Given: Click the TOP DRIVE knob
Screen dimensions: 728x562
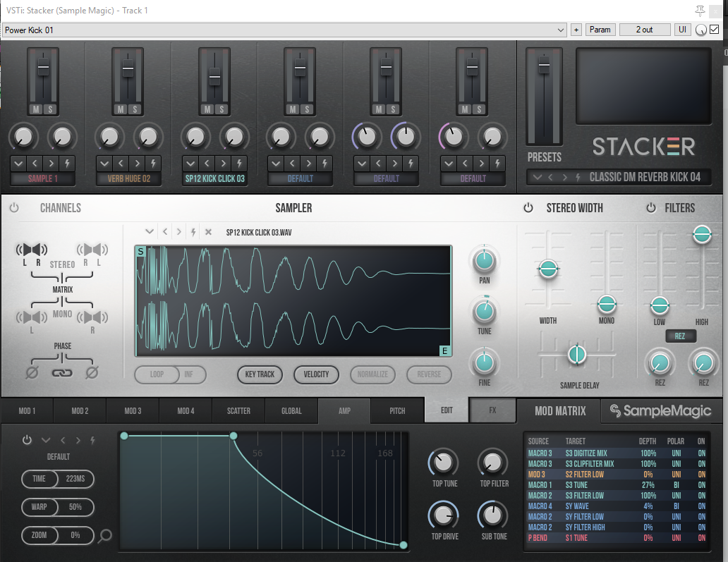Looking at the screenshot, I should pos(444,515).
